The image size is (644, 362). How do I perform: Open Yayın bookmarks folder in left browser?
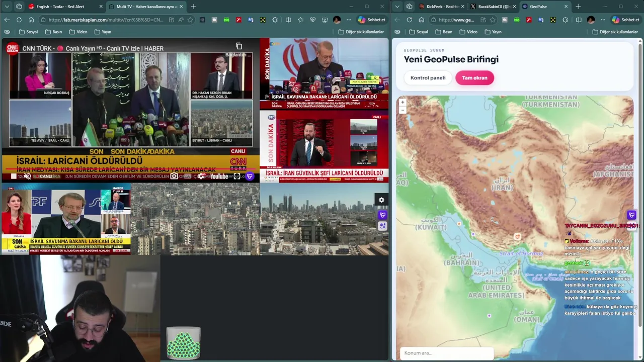[x=103, y=32]
